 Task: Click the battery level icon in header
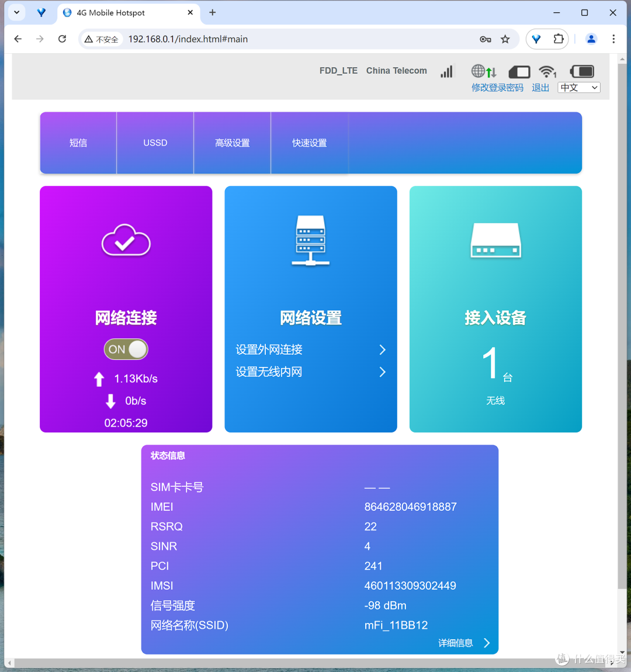(582, 71)
